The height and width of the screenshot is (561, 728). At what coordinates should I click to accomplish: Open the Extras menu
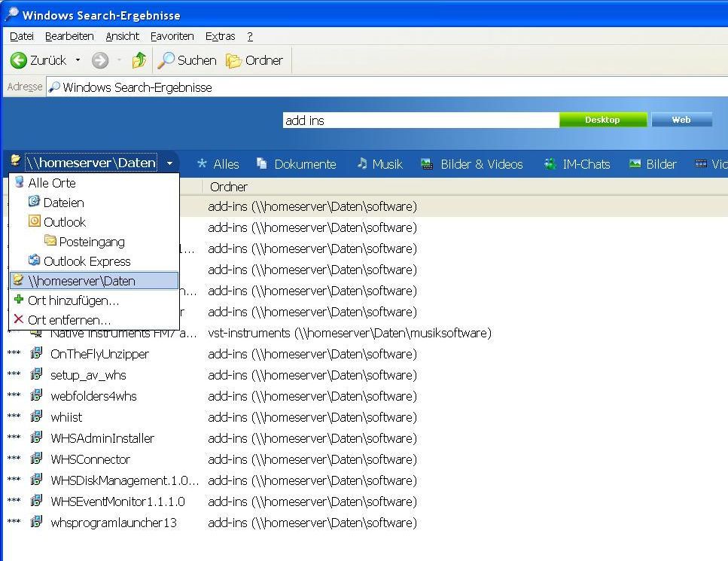coord(220,36)
